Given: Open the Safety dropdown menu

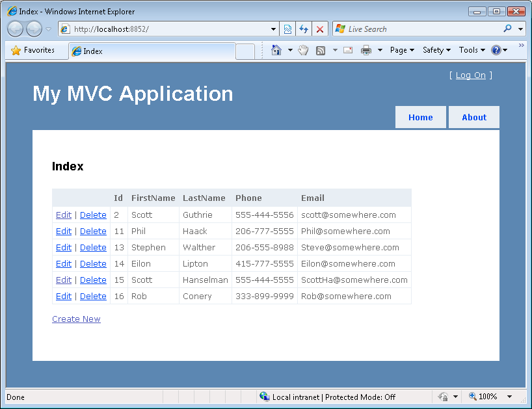Looking at the screenshot, I should click(436, 50).
